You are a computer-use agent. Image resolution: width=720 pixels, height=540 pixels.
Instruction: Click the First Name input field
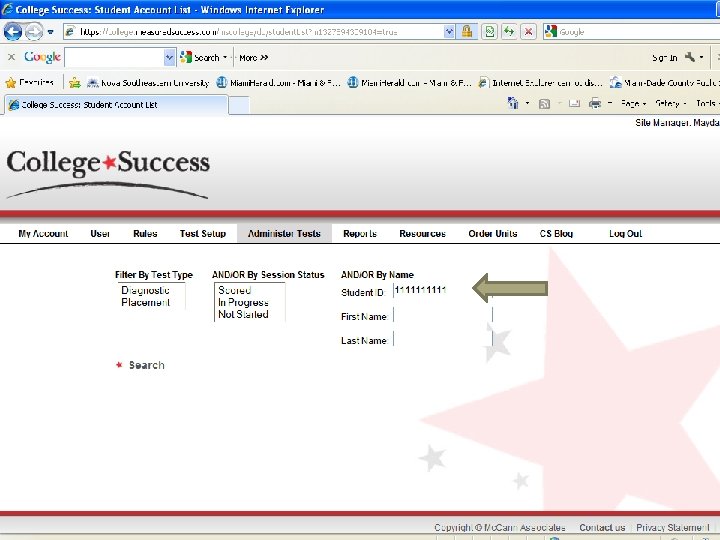(x=443, y=315)
